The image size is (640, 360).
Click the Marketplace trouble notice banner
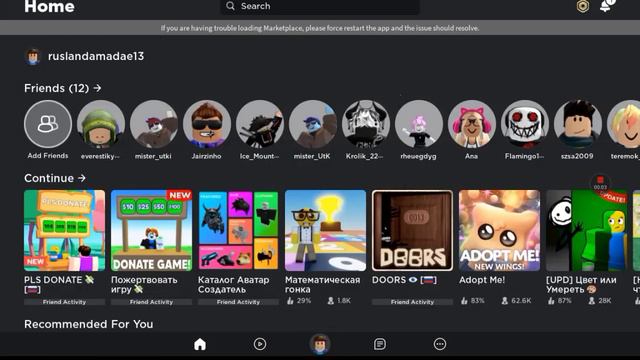point(320,28)
